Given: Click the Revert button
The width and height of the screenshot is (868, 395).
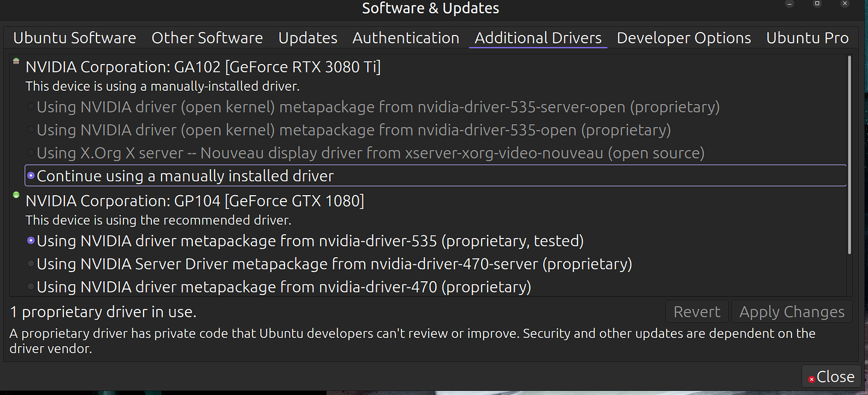Looking at the screenshot, I should coord(697,311).
